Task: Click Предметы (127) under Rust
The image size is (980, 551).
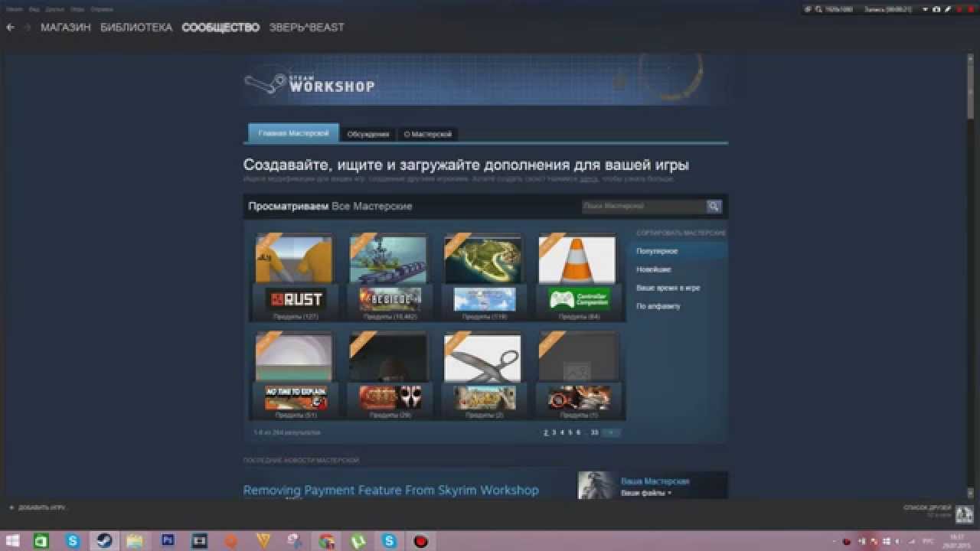Action: click(x=296, y=317)
